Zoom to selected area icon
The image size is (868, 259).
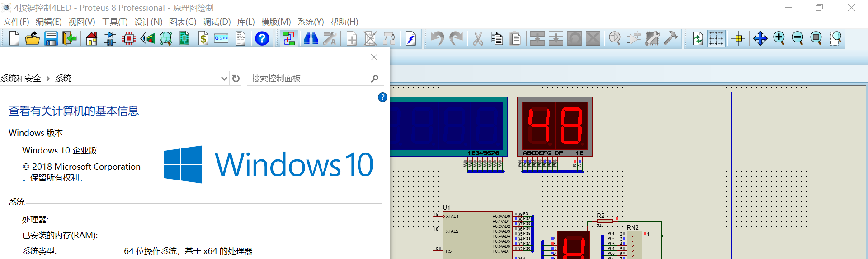coord(836,39)
